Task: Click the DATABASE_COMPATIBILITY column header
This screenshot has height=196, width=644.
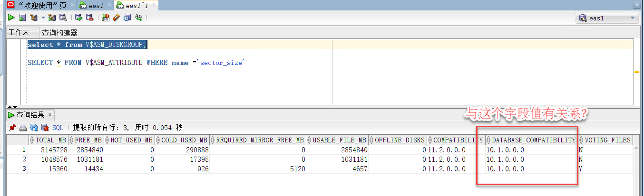Action: coord(531,140)
